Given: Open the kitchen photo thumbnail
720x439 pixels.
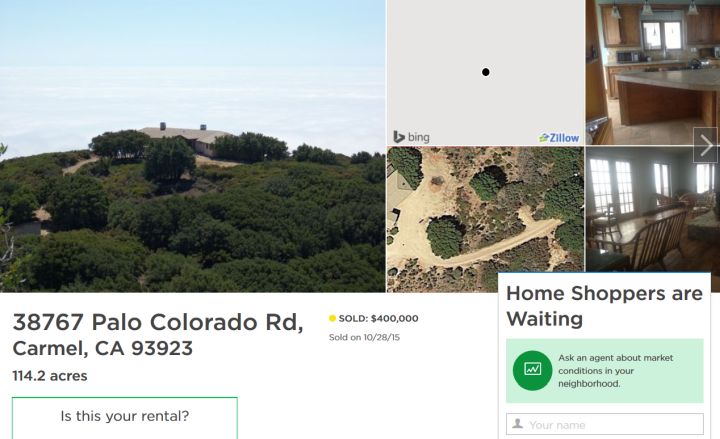Looking at the screenshot, I should 652,73.
